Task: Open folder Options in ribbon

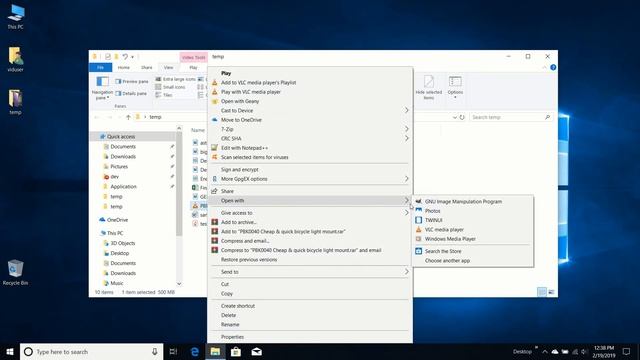Action: (x=455, y=87)
